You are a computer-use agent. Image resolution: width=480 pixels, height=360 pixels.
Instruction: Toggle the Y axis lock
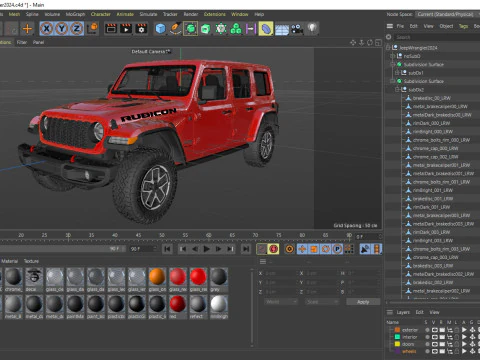(x=62, y=29)
